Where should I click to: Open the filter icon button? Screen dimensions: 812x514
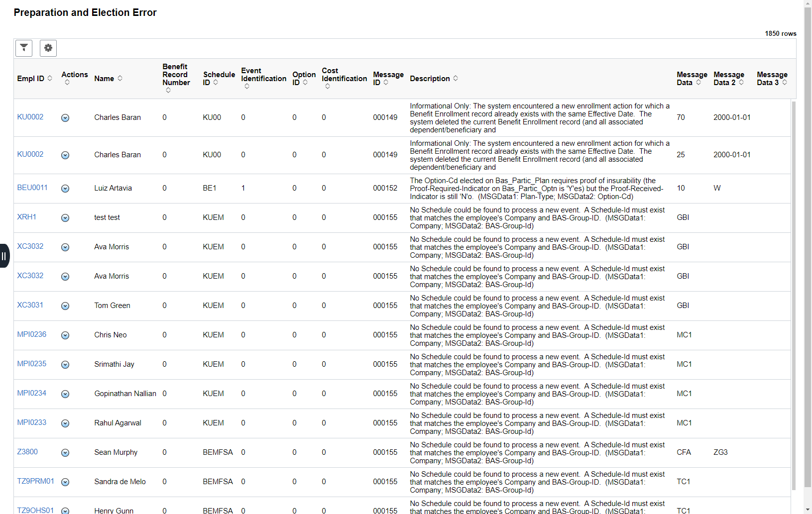coord(24,48)
